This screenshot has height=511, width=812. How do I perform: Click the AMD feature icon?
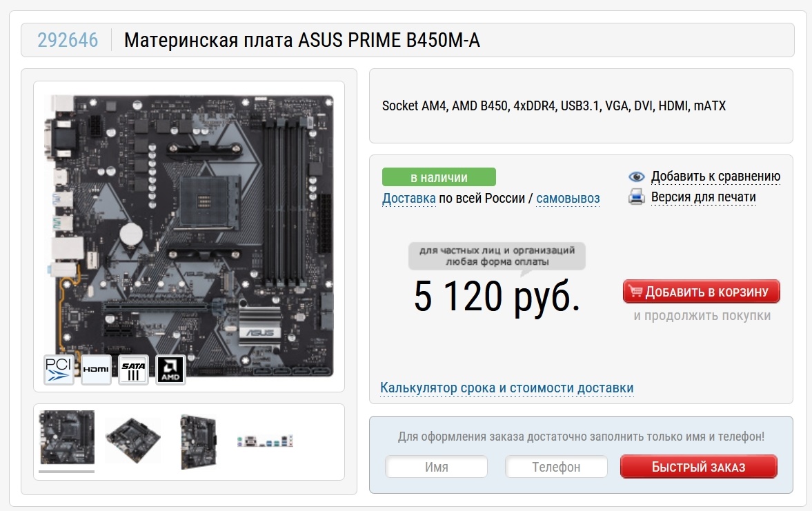[171, 370]
